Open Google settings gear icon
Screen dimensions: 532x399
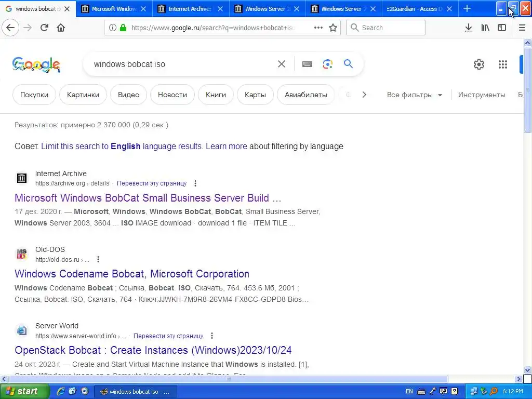pyautogui.click(x=478, y=64)
